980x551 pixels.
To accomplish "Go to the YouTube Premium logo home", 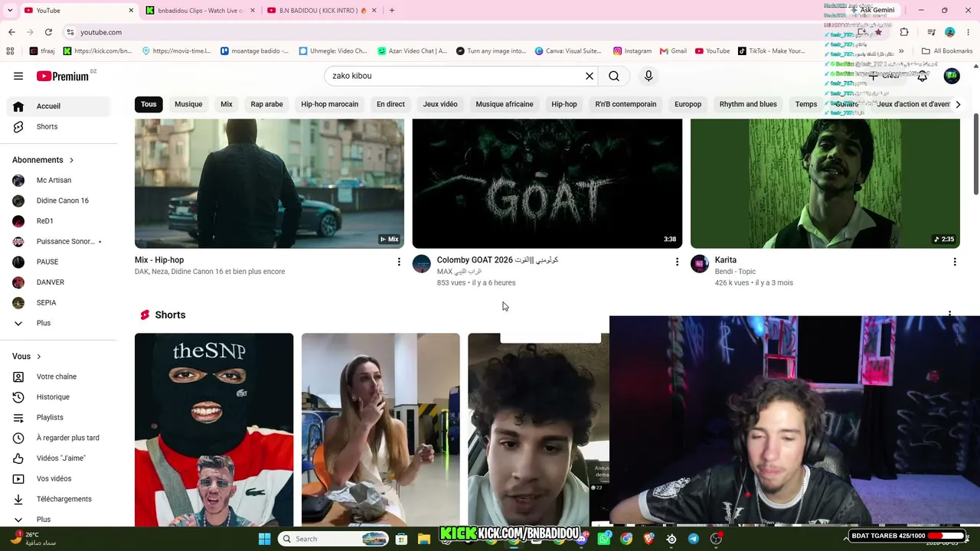I will pos(63,76).
